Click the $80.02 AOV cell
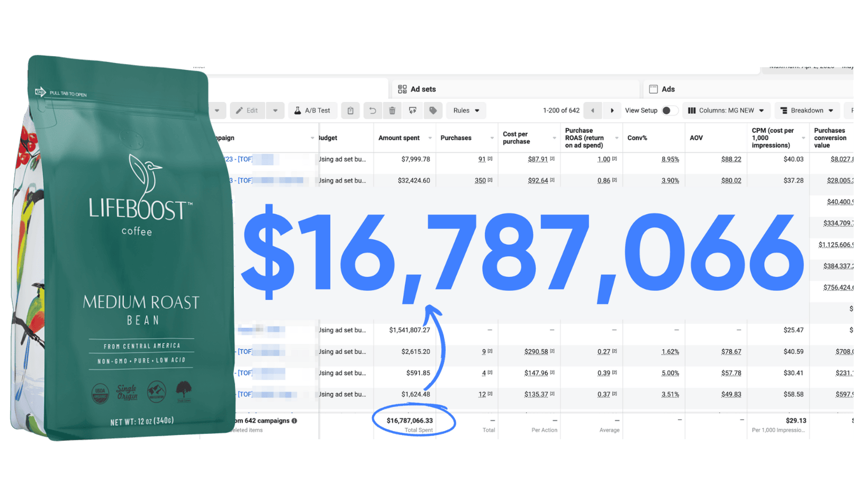The height and width of the screenshot is (489, 868). 731,180
